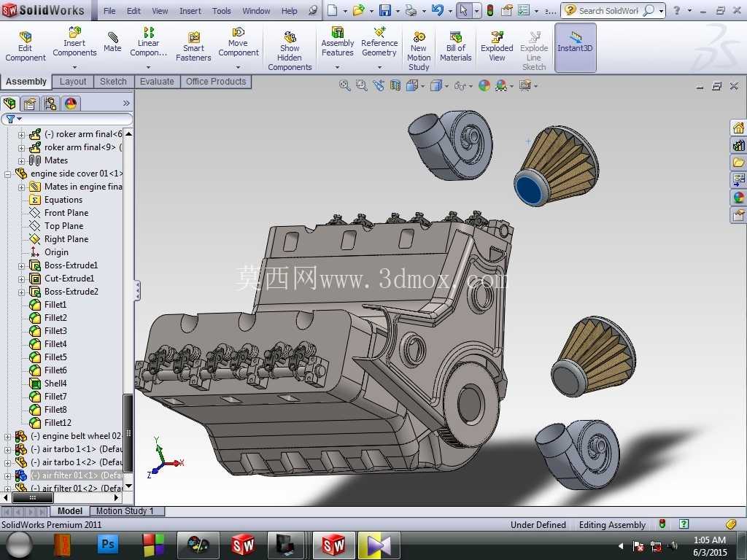Open the Insert Components dropdown arrow
Image resolution: width=747 pixels, height=560 pixels.
click(74, 67)
